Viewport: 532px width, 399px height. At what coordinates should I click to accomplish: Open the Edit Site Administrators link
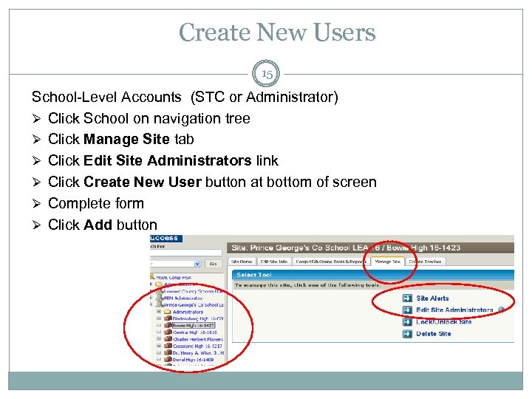click(x=454, y=310)
